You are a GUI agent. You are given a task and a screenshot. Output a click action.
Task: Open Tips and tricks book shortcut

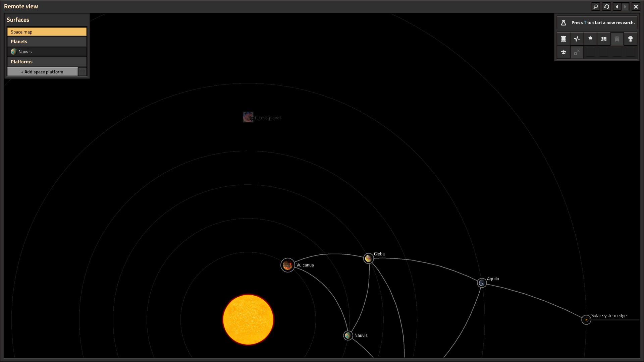coord(604,39)
